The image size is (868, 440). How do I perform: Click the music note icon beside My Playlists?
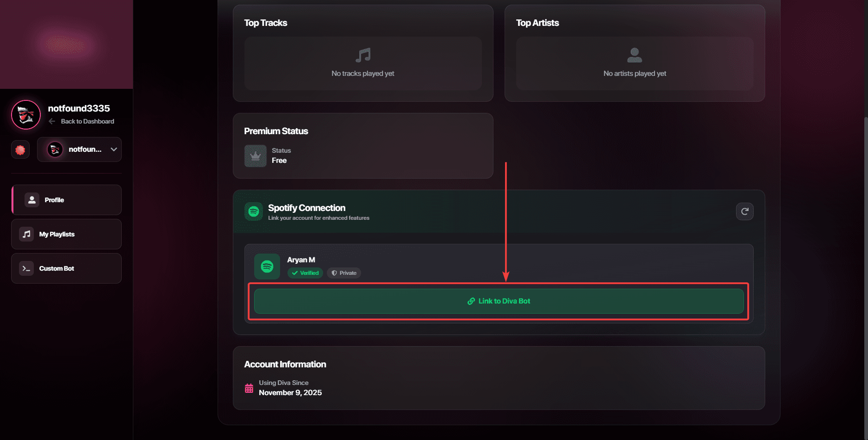coord(26,234)
